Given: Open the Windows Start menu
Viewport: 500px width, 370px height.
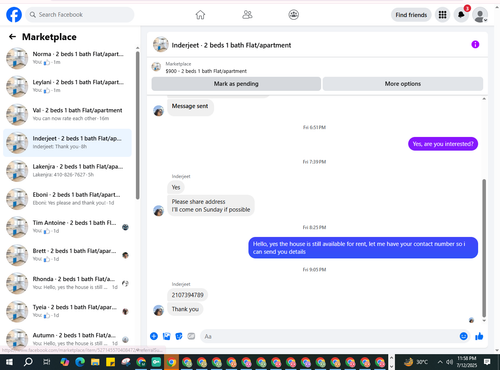Looking at the screenshot, I should pos(9,362).
